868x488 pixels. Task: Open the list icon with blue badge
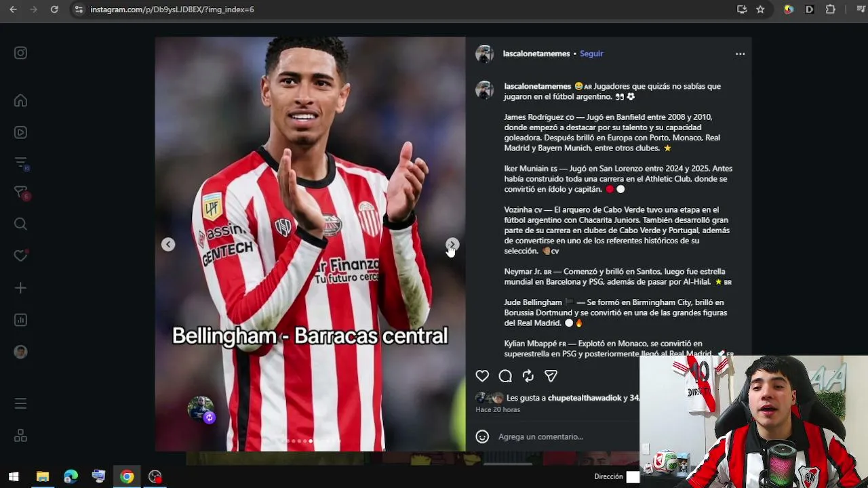(21, 163)
